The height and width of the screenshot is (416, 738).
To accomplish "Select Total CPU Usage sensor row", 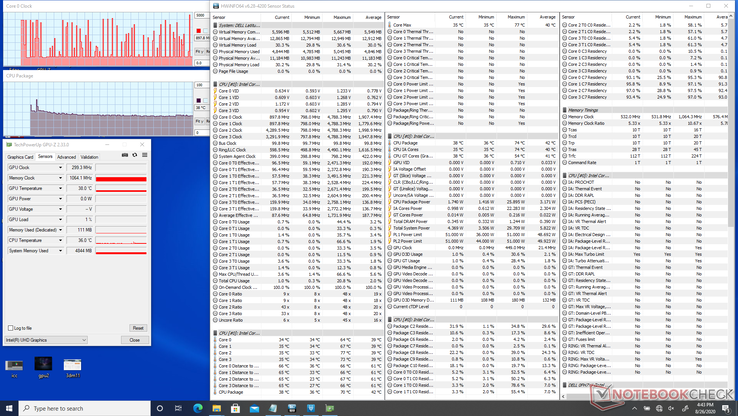I will point(298,280).
